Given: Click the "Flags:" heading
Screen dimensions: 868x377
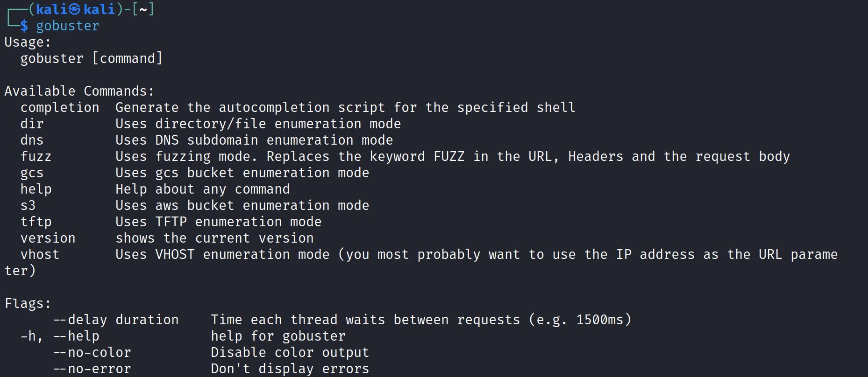Looking at the screenshot, I should [x=28, y=303].
